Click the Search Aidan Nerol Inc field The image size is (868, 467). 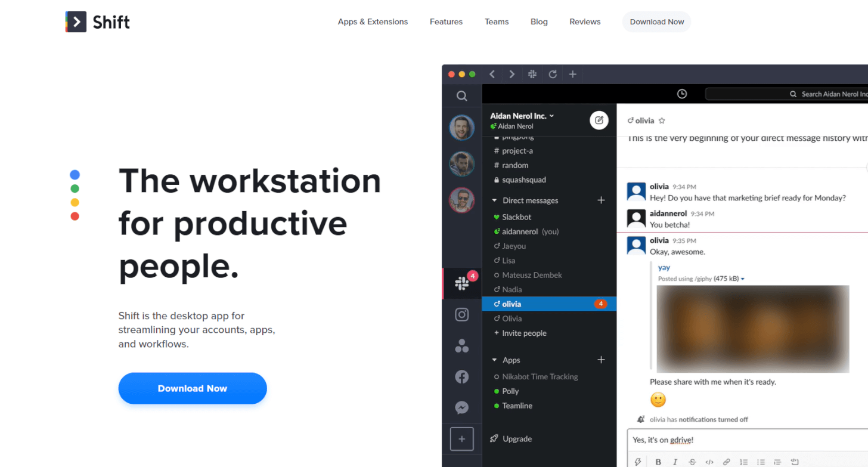click(786, 94)
